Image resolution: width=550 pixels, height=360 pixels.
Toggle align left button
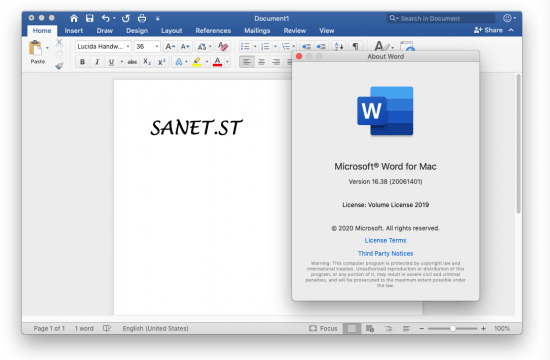[247, 62]
